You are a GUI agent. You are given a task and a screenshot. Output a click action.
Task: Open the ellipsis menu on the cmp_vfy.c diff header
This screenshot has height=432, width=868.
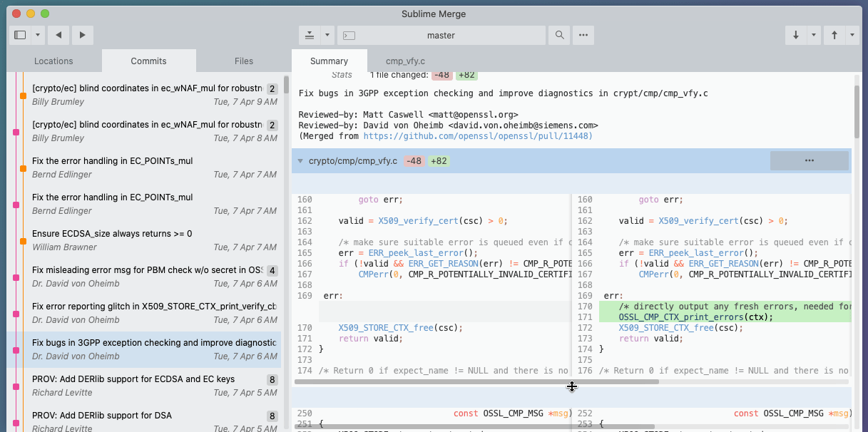coord(809,160)
